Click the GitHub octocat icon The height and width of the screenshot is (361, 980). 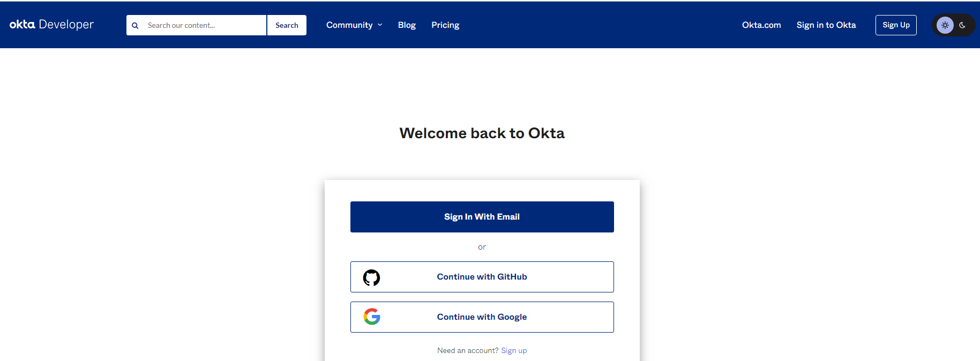[x=371, y=277]
